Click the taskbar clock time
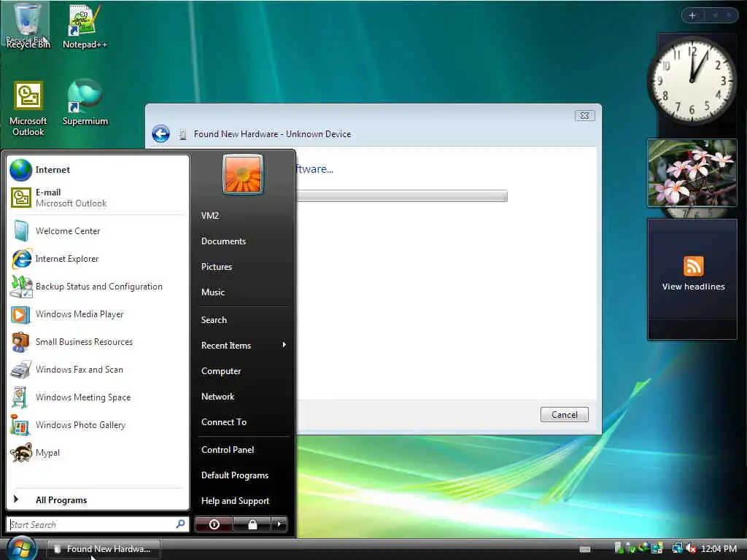The width and height of the screenshot is (747, 560). click(x=719, y=549)
